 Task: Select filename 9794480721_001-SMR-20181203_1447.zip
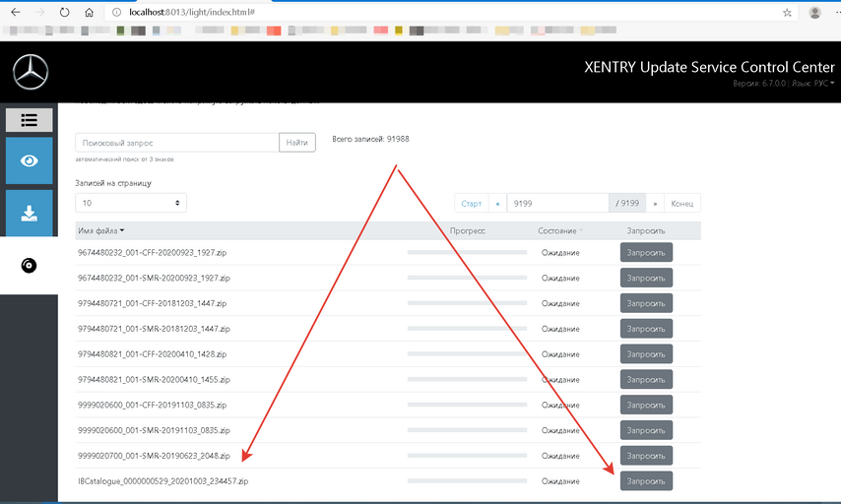coord(154,329)
